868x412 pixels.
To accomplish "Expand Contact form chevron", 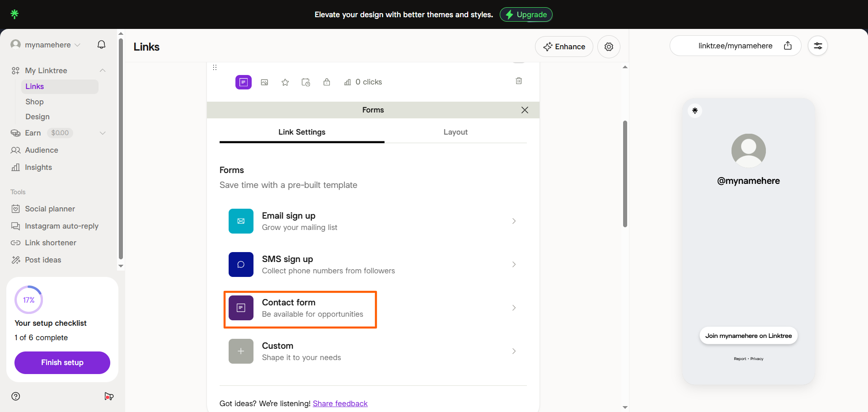I will coord(514,308).
